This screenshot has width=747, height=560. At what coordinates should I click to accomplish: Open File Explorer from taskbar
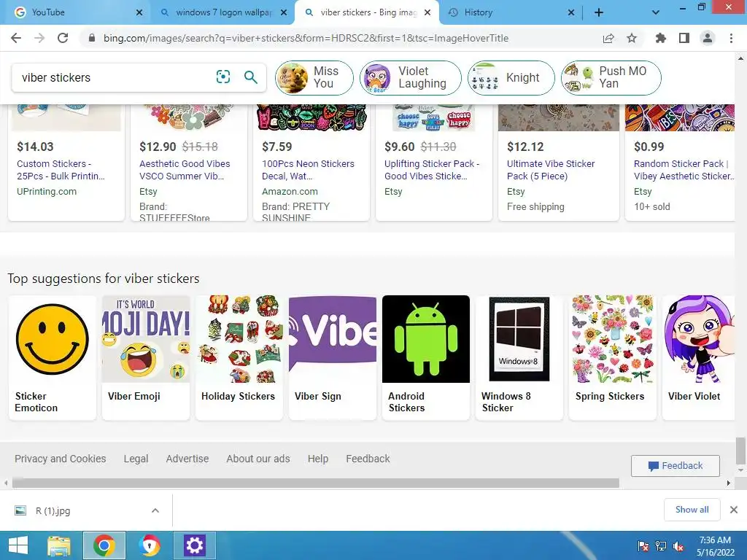(x=59, y=545)
